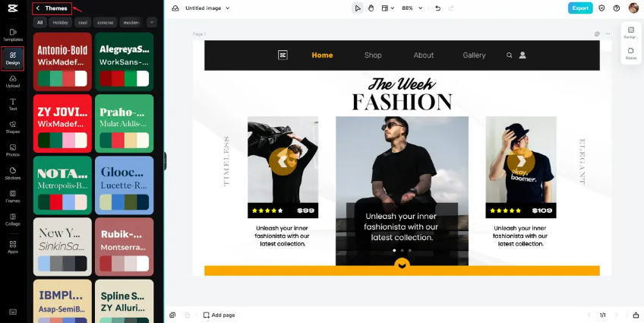644x323 pixels.
Task: Open page more options ellipsis
Action: point(608,33)
